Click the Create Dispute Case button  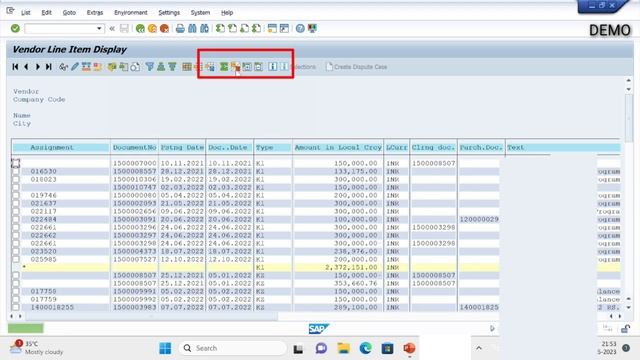[356, 67]
